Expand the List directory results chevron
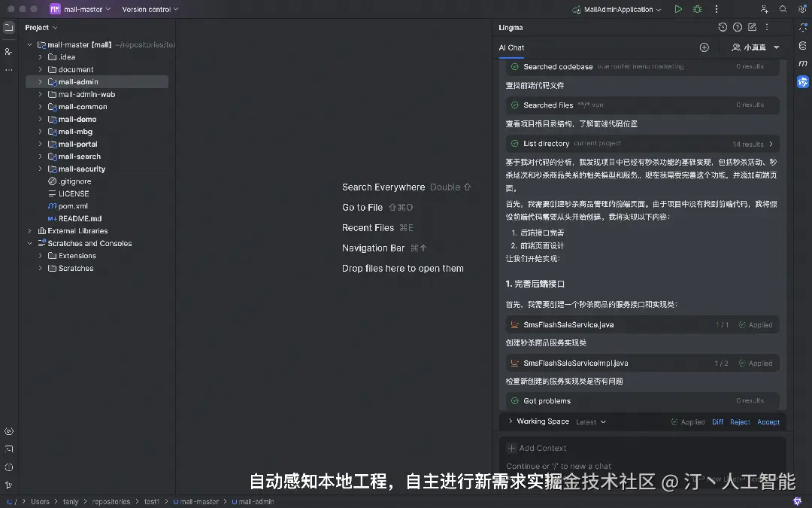The width and height of the screenshot is (812, 508). [771, 144]
